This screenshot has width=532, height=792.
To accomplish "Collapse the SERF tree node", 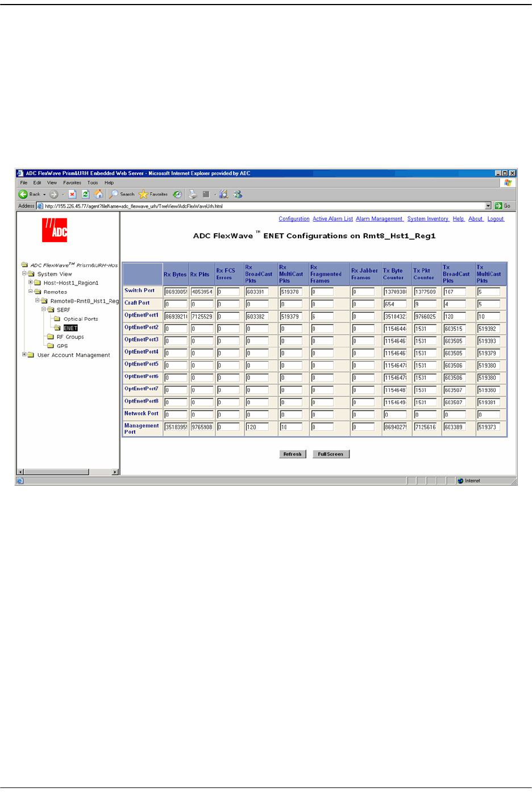I will click(44, 309).
